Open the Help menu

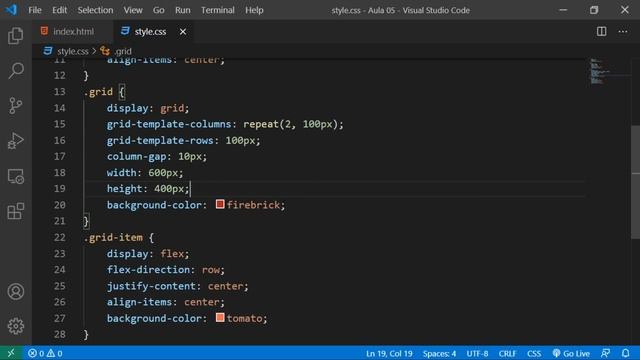point(254,10)
